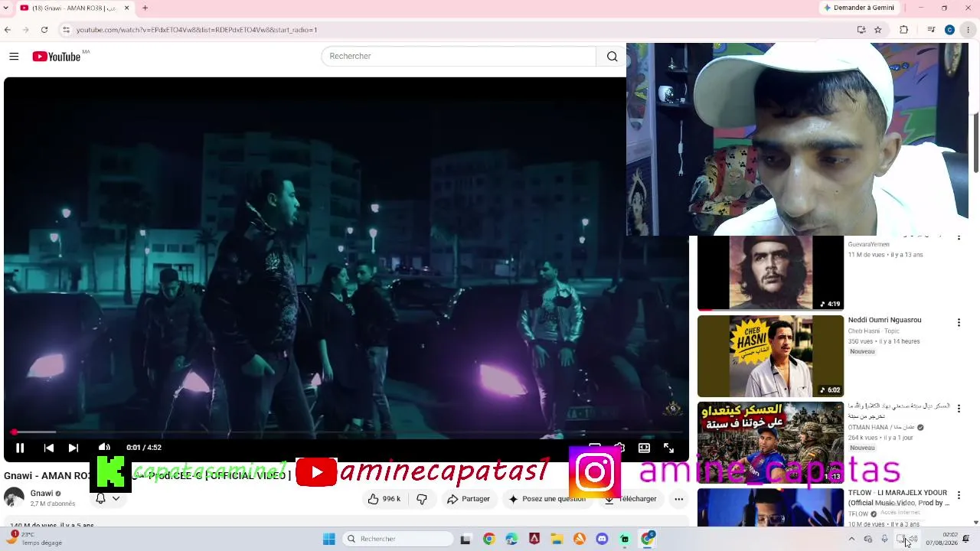This screenshot has width=980, height=551.
Task: Open the YouTube guide hamburger menu
Action: (x=14, y=57)
